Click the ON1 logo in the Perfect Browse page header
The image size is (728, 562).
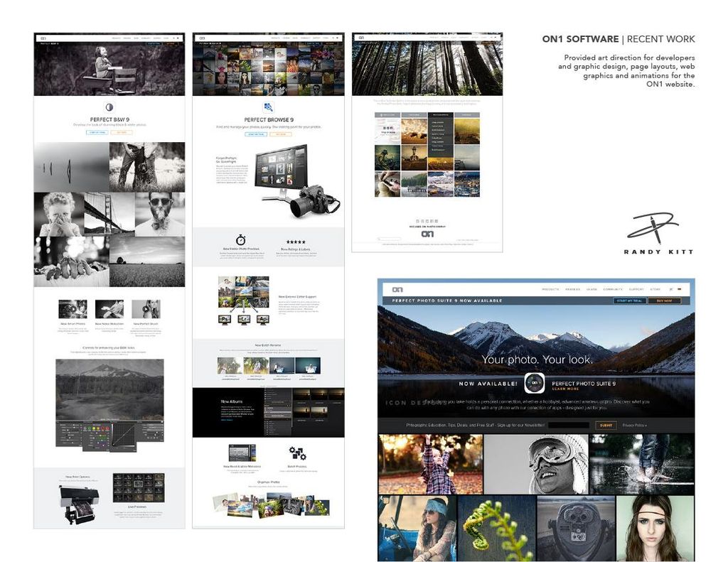[202, 38]
